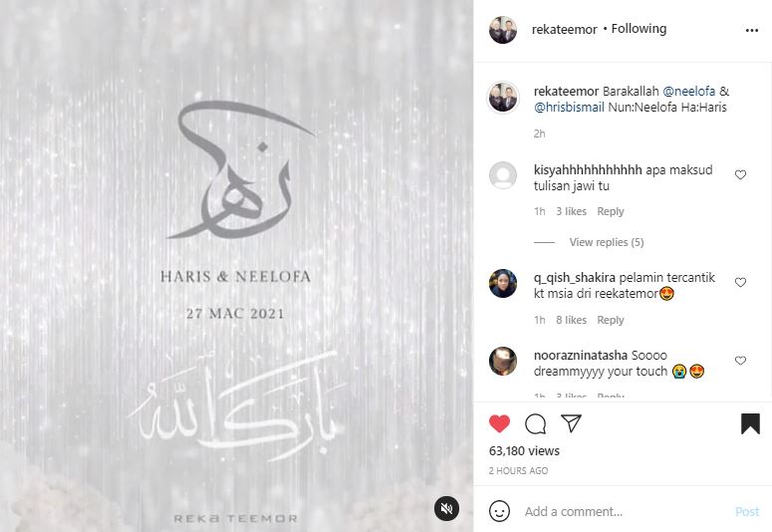Screen dimensions: 772x532
Task: Click the Following button
Action: click(639, 29)
